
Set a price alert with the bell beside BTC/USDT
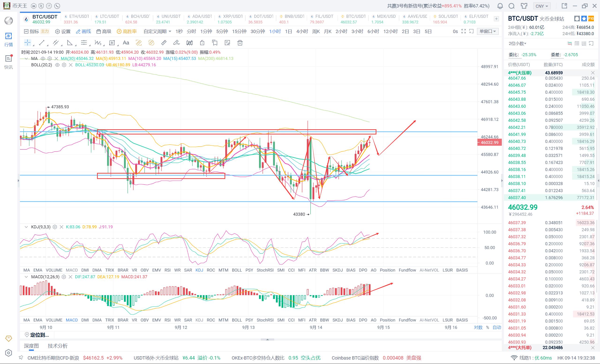[x=577, y=19]
